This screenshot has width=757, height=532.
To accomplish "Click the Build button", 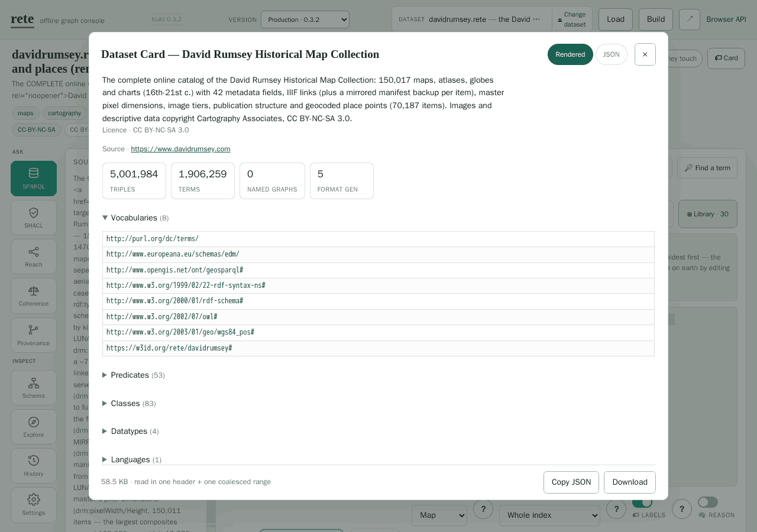I will (656, 20).
